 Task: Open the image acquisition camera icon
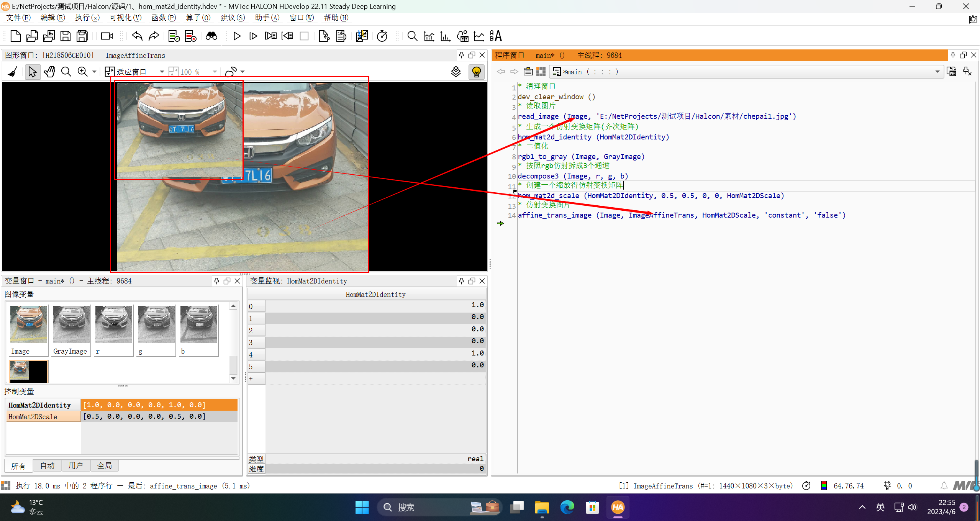click(x=107, y=36)
